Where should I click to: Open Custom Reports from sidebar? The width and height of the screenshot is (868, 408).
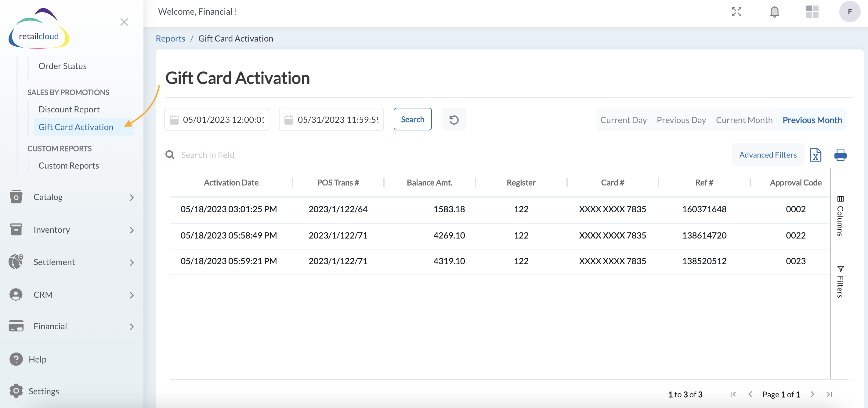click(x=68, y=165)
